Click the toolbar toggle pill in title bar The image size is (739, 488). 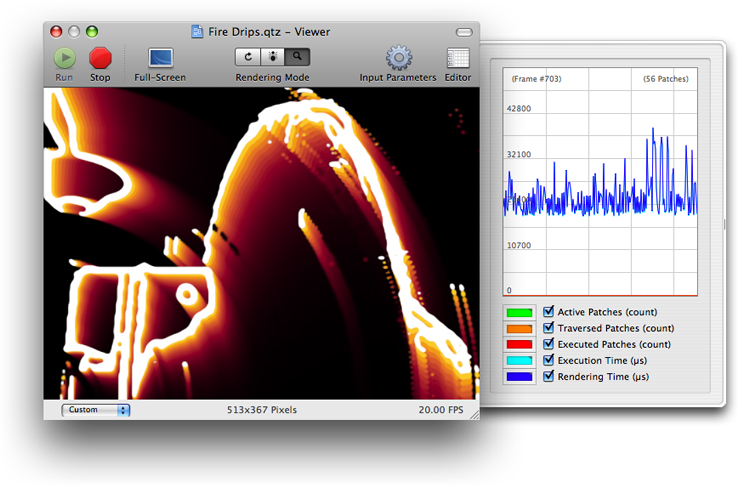(x=463, y=32)
